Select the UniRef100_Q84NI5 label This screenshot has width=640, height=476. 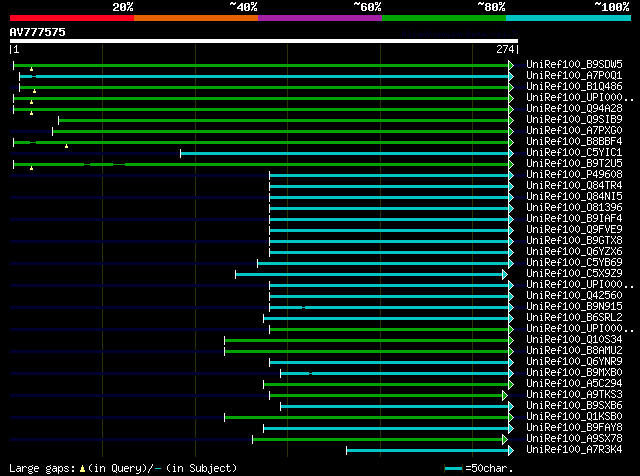click(x=574, y=196)
